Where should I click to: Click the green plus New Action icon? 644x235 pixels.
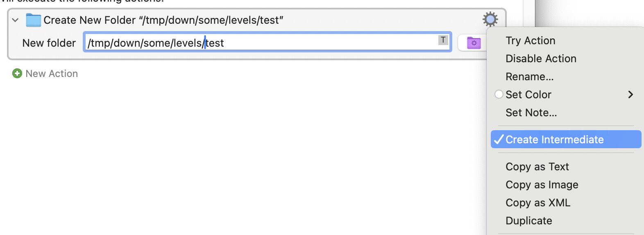[x=17, y=74]
